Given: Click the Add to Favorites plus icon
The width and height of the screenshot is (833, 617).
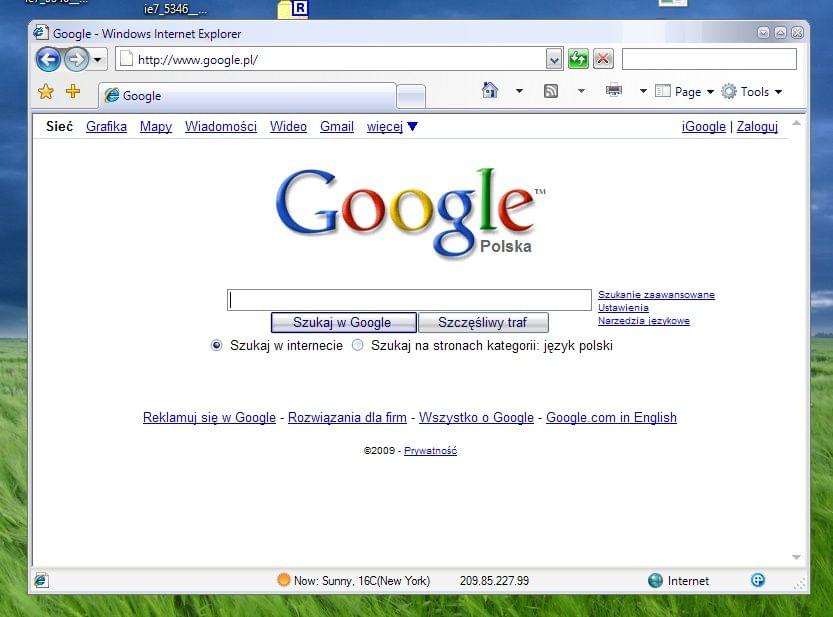Looking at the screenshot, I should (73, 91).
